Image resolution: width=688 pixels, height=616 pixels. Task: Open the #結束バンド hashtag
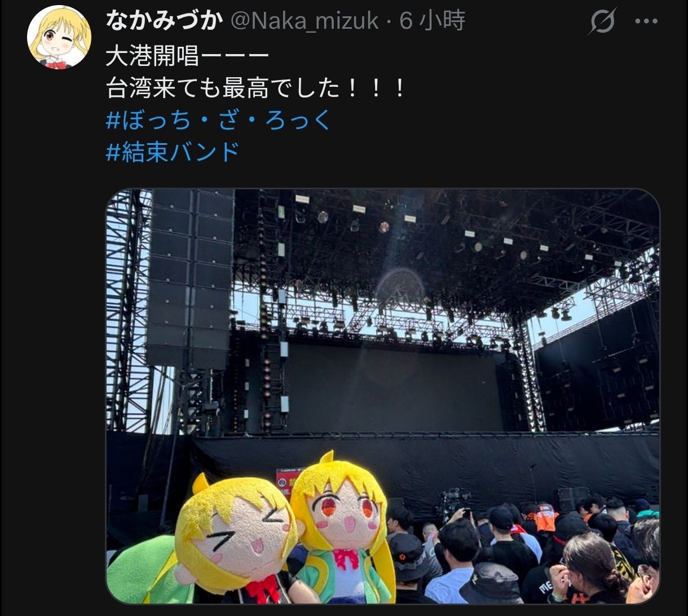[173, 152]
